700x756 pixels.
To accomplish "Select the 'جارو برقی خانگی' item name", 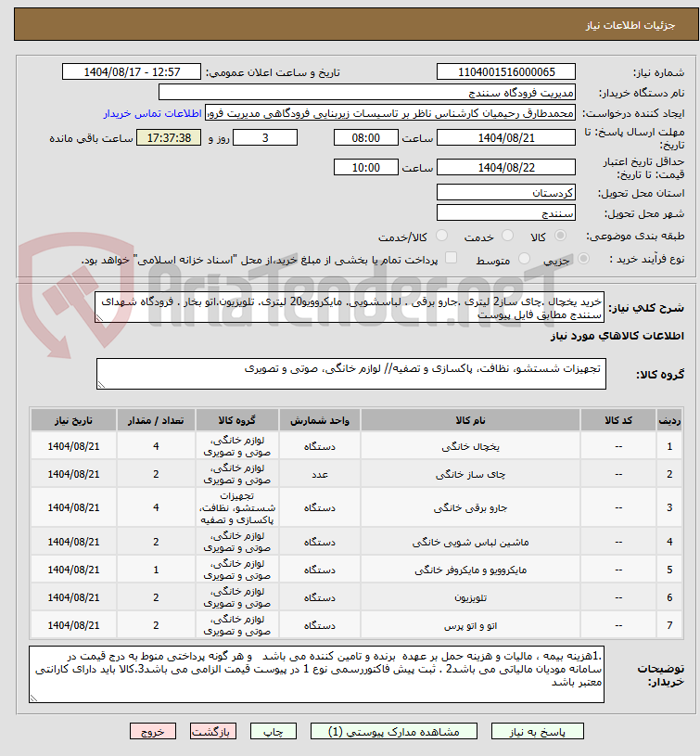I will (470, 507).
